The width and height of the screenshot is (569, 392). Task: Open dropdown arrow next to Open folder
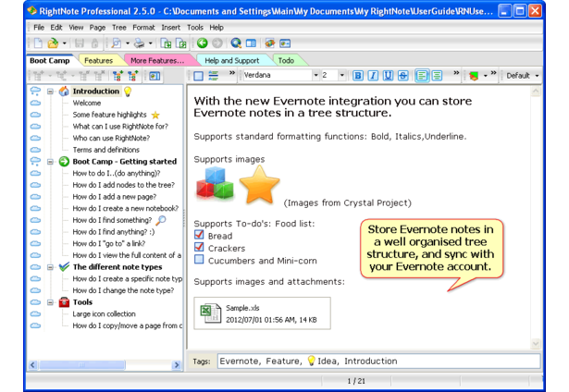pos(64,43)
